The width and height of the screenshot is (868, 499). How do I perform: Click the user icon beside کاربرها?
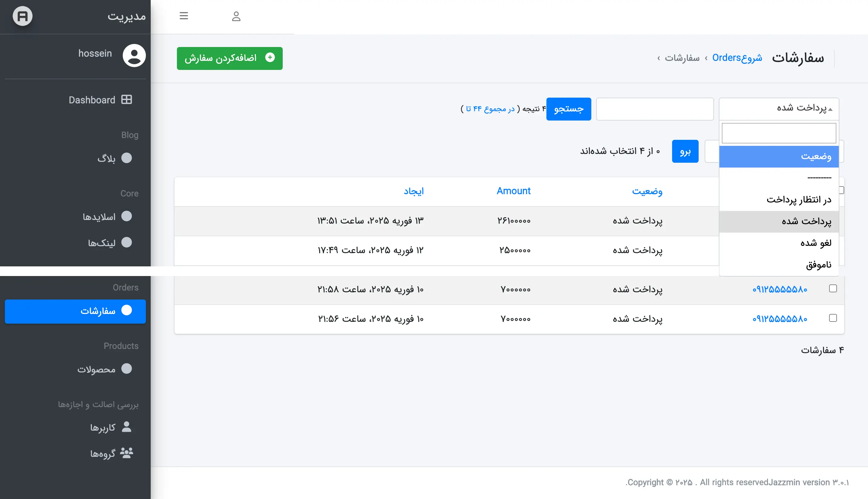pos(127,427)
